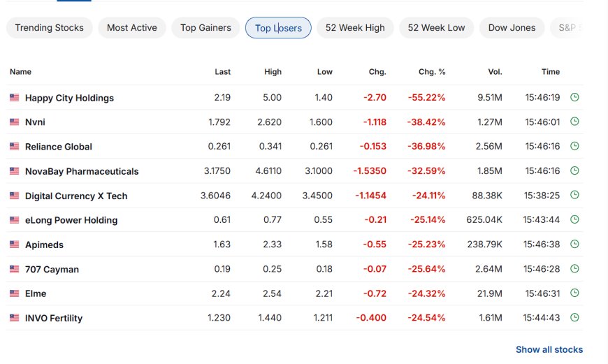Screen dimensions: 608x364
Task: Open the Apimeds stock link
Action: 44,245
